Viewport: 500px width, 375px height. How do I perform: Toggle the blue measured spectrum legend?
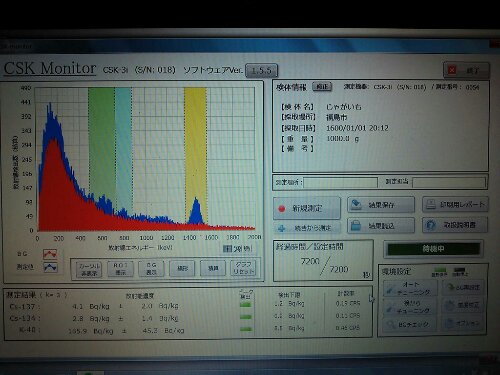click(x=50, y=267)
